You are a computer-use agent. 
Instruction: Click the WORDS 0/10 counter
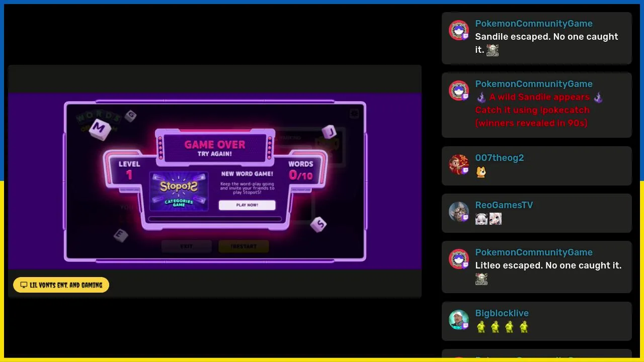[x=301, y=171]
